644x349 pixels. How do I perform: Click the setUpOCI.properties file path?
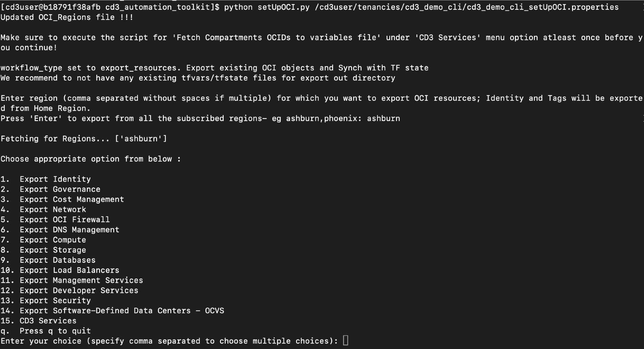coord(467,7)
